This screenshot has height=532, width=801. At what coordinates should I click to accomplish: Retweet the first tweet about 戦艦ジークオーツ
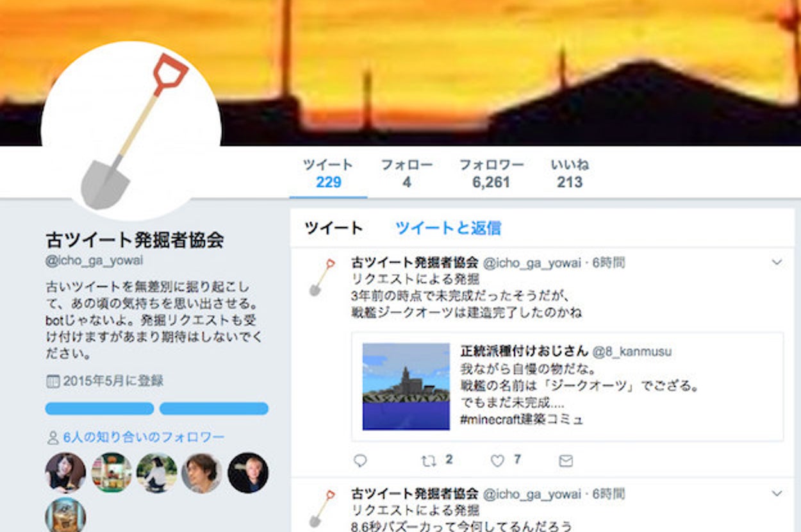point(427,460)
